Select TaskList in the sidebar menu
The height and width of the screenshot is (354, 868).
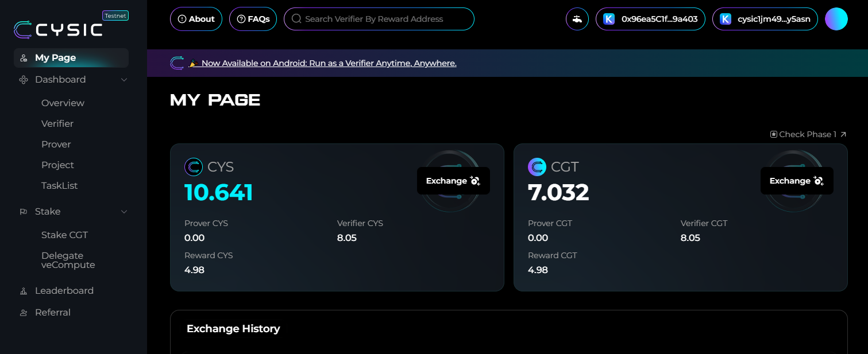click(x=59, y=185)
